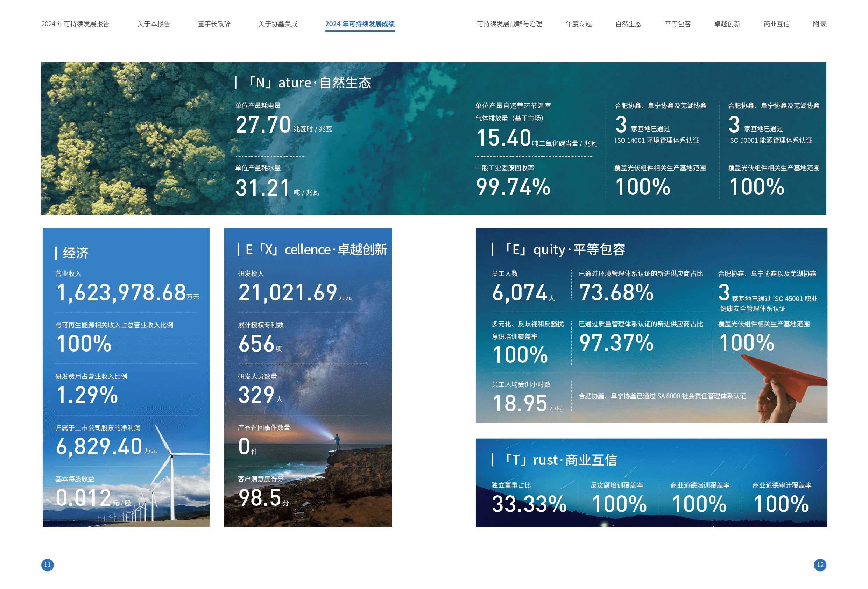Go to 可持续发展战略与治理 section

click(509, 24)
